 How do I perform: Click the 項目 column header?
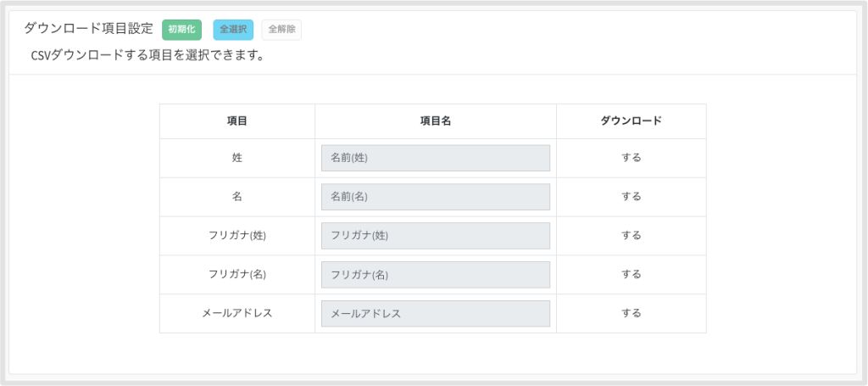pyautogui.click(x=237, y=121)
